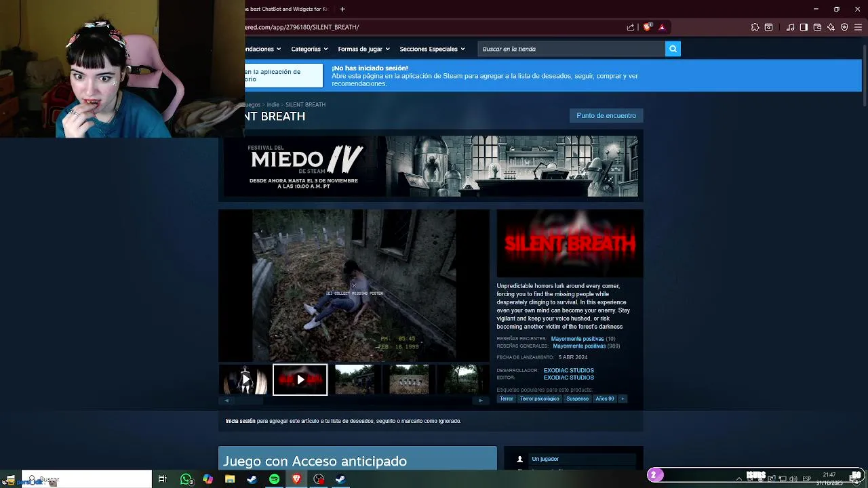Click the Brave Rewards triangle icon
This screenshot has height=488, width=868.
pyautogui.click(x=662, y=27)
